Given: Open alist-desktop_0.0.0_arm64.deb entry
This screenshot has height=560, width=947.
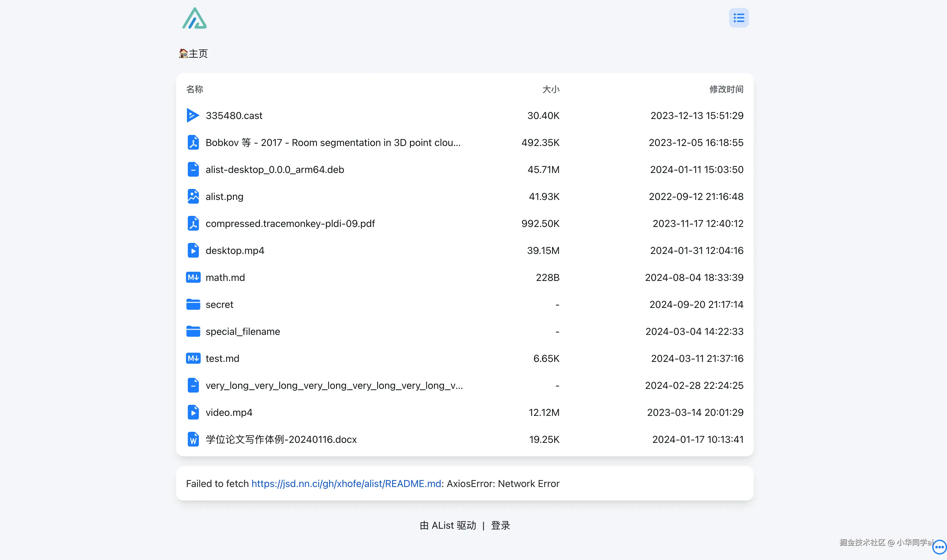Looking at the screenshot, I should (275, 170).
